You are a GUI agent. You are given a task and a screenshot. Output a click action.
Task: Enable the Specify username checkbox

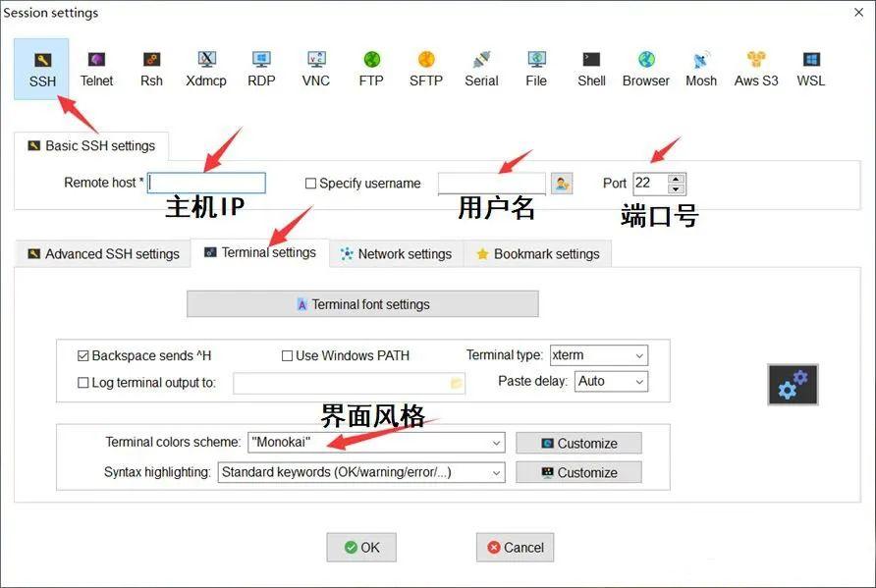[x=310, y=183]
